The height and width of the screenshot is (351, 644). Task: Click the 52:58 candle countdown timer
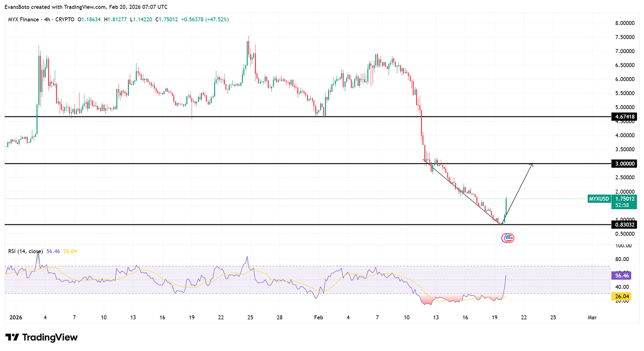click(622, 205)
